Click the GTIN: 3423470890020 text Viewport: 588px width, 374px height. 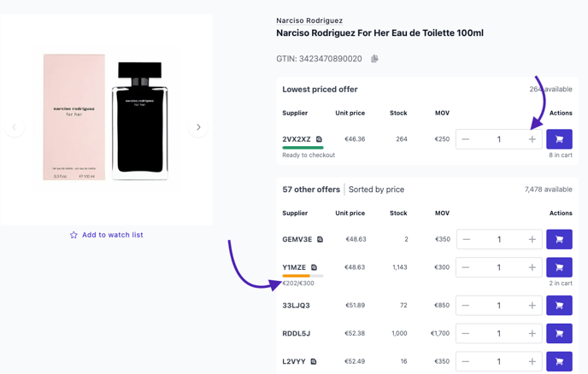pyautogui.click(x=319, y=59)
